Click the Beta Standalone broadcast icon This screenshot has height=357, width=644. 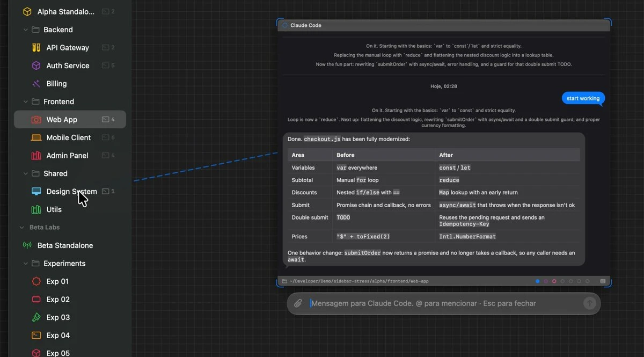coord(27,245)
